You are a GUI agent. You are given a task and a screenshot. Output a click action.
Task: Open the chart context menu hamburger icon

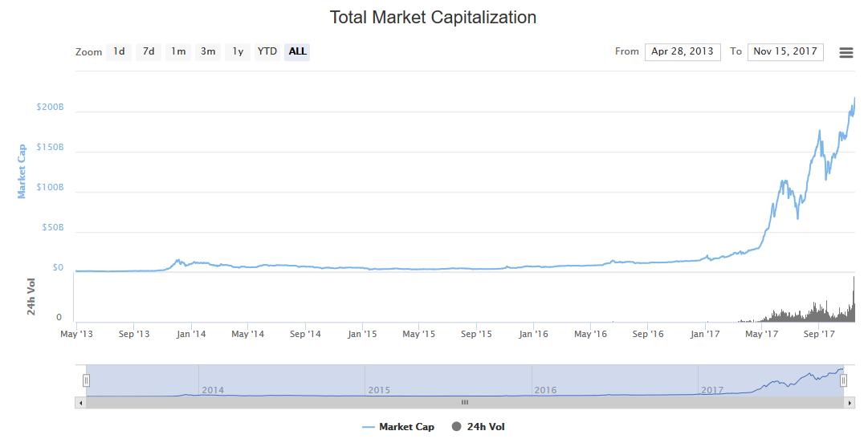click(846, 53)
